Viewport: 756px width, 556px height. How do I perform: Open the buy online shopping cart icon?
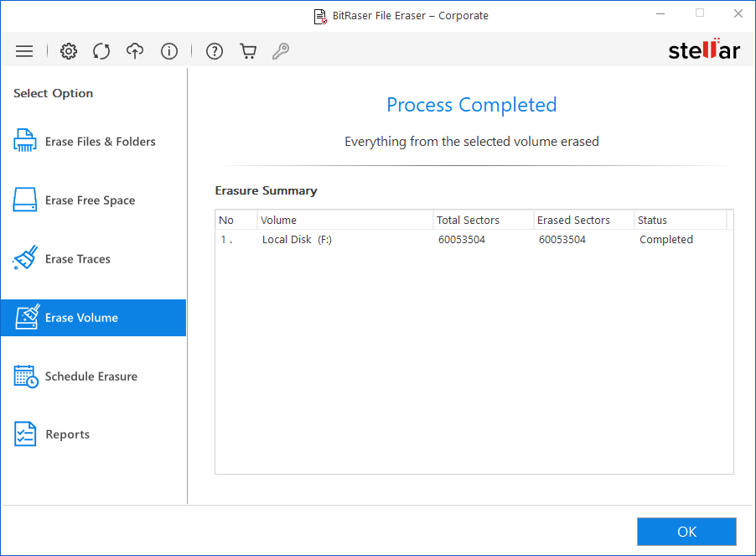click(247, 50)
